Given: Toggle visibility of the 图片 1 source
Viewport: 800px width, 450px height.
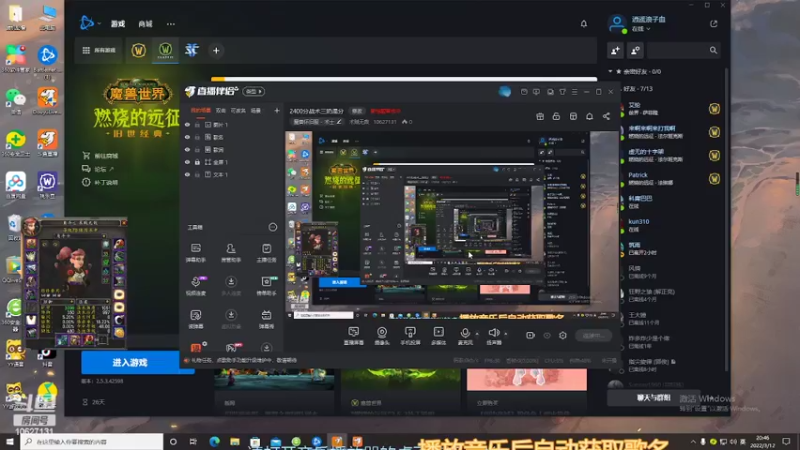Looking at the screenshot, I should coord(187,124).
